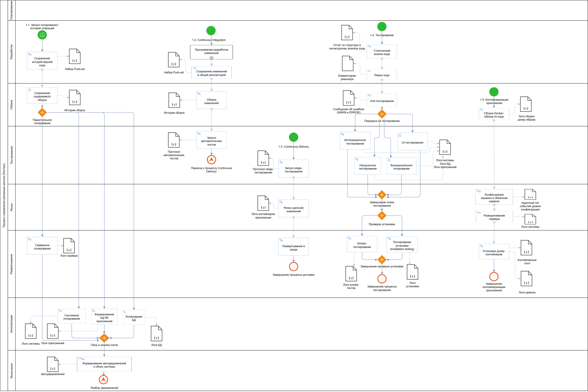Select the Ревью кода task box
588x392 pixels.
382,75
